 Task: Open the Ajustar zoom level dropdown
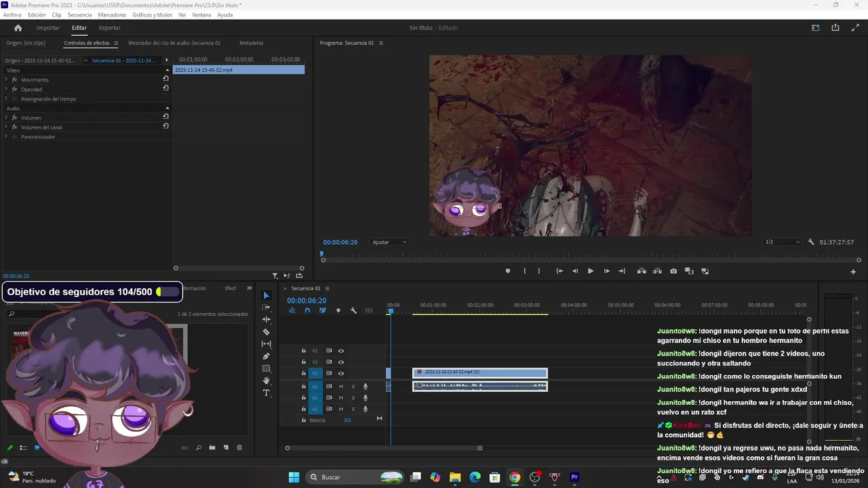click(x=389, y=242)
